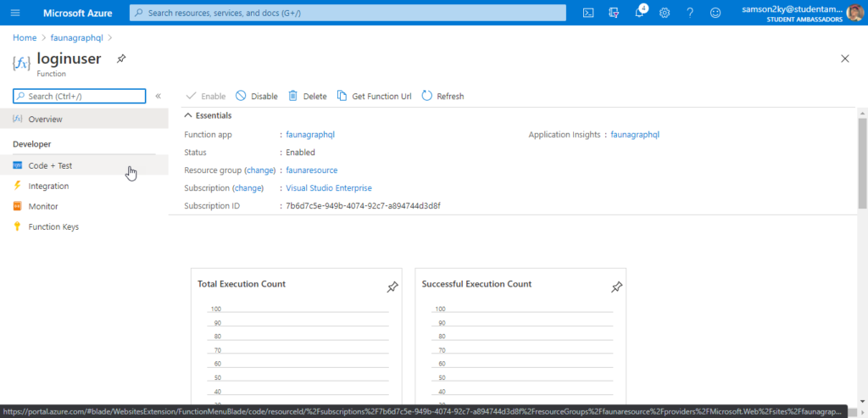Close the loginuser blade
This screenshot has width=868, height=418.
(x=845, y=59)
